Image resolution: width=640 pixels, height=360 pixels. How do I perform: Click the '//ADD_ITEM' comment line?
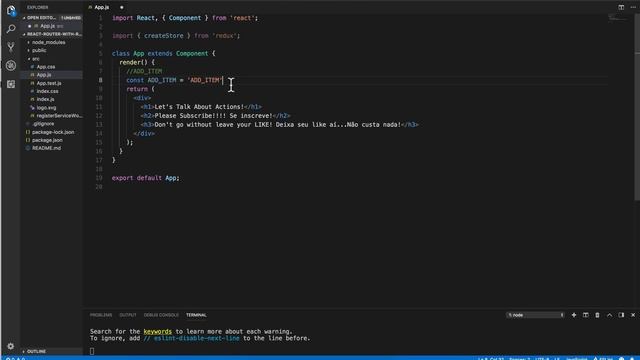pyautogui.click(x=144, y=71)
